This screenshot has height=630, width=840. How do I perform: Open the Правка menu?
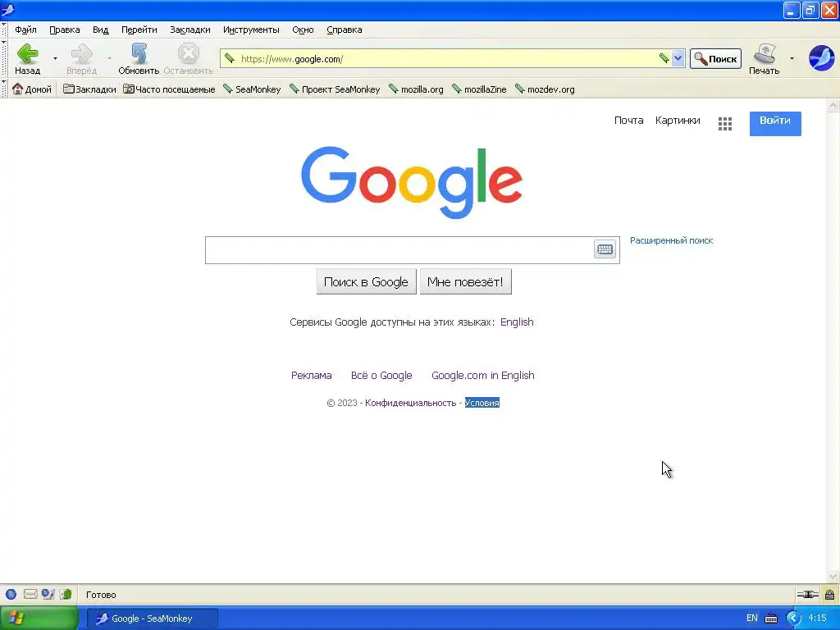[65, 30]
